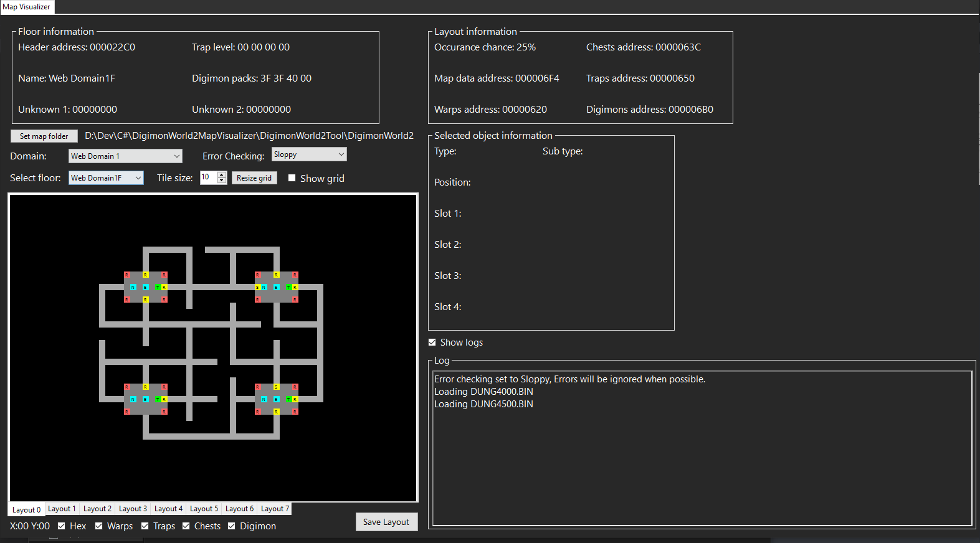Select green T tile in upper-right room
980x543 pixels.
click(289, 287)
